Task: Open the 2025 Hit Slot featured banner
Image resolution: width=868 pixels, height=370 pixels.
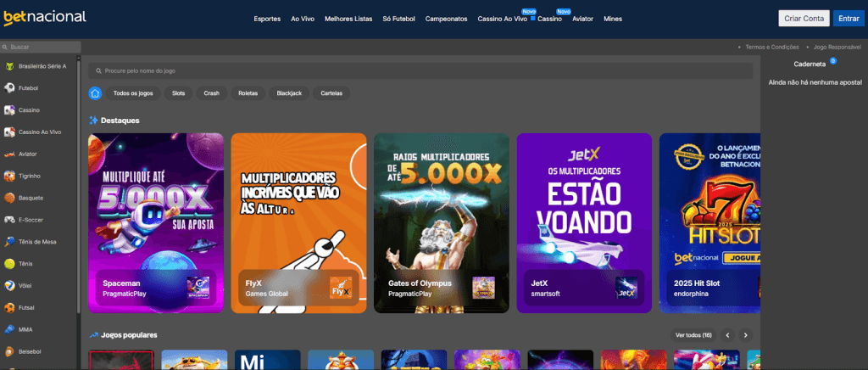Action: pos(709,223)
